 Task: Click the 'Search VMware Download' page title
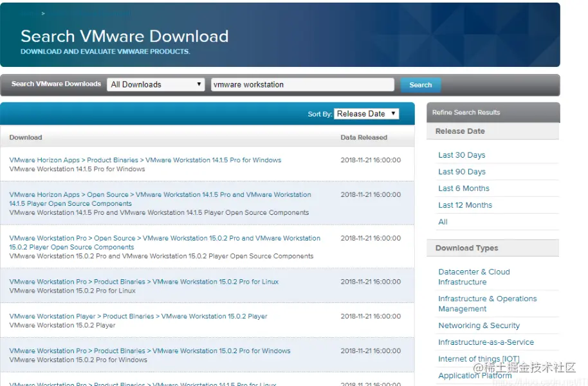[x=125, y=37]
